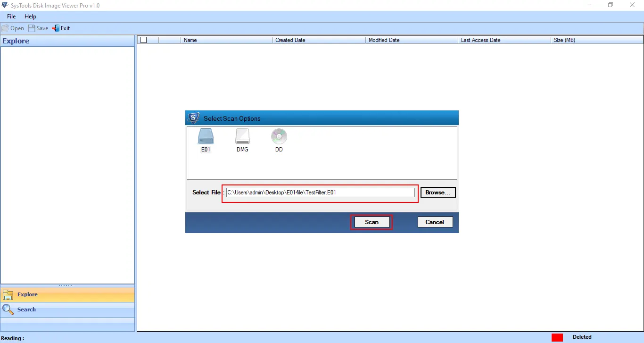Cancel the Select Scan Options dialog
The width and height of the screenshot is (644, 343).
(435, 222)
